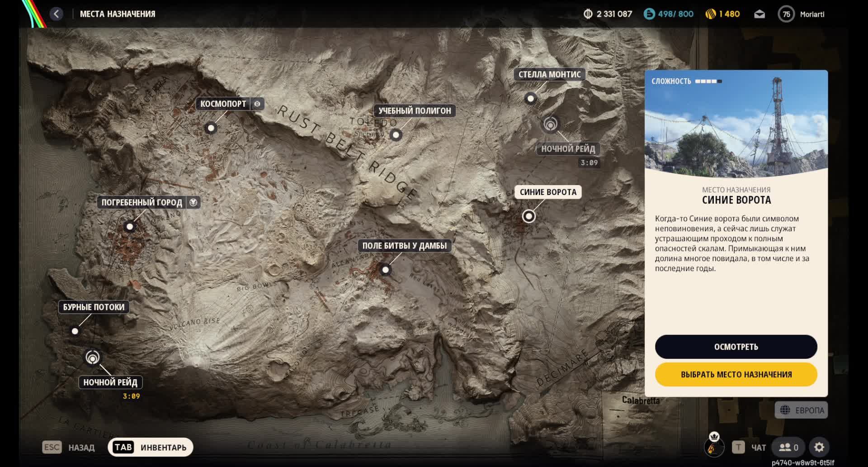Choose the Учебный полигон destination label

coord(415,111)
